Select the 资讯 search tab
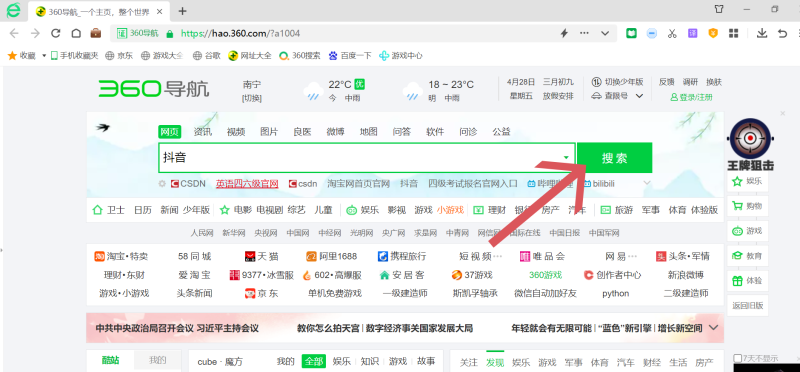Image resolution: width=800 pixels, height=372 pixels. click(203, 132)
